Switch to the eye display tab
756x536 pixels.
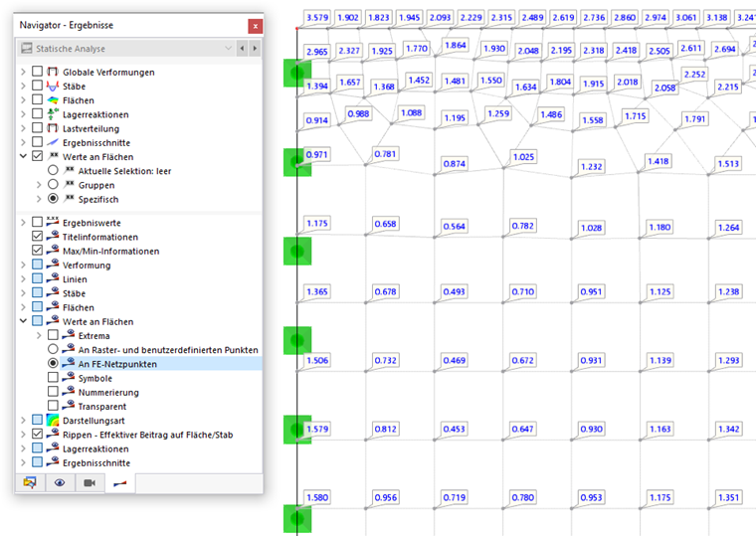click(60, 483)
